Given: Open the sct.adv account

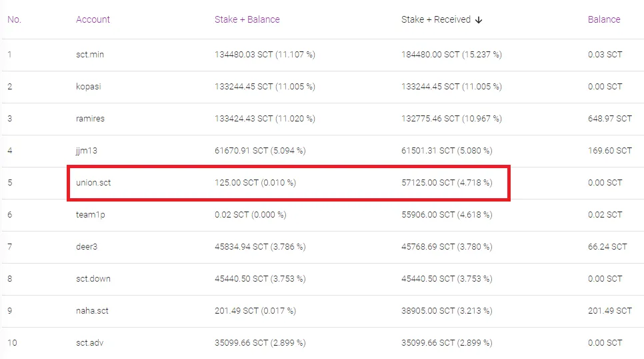Looking at the screenshot, I should coord(89,342).
